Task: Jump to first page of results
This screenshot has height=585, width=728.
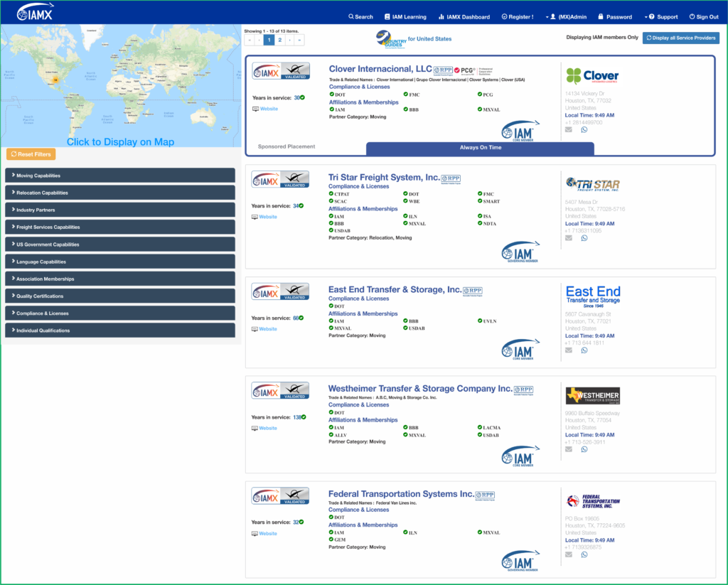Action: coord(250,40)
